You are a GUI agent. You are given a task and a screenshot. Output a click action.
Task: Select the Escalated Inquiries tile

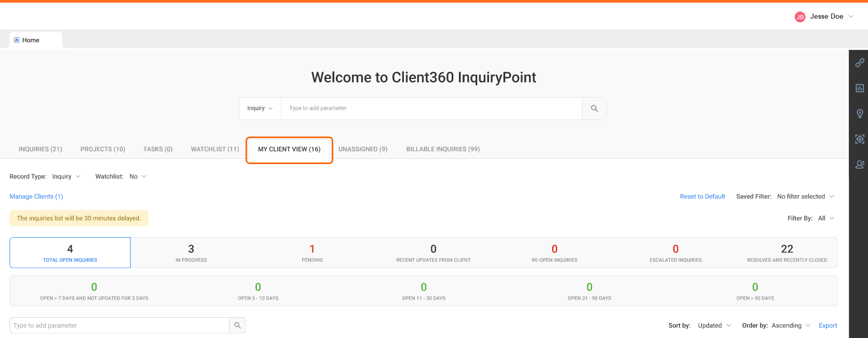(675, 253)
